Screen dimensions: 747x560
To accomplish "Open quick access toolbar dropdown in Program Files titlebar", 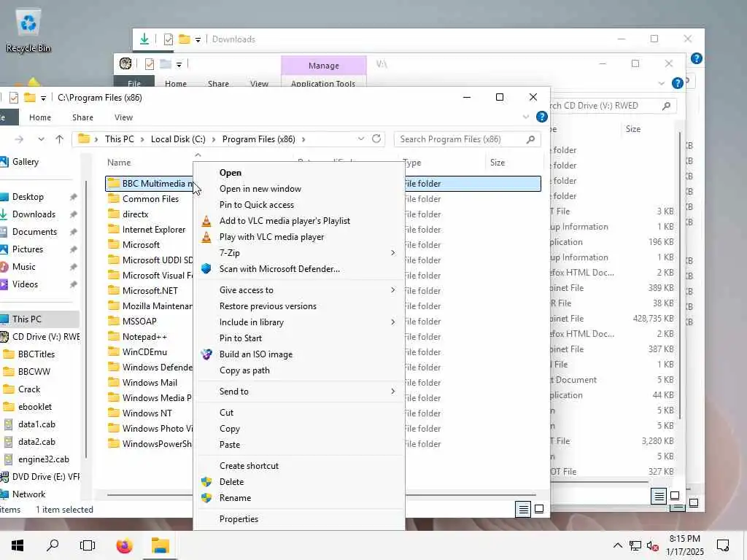I will point(43,98).
